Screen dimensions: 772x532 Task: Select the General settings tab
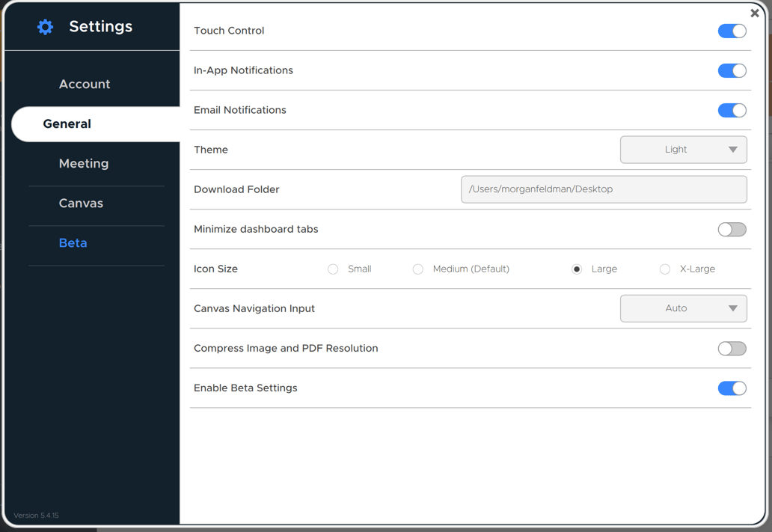(x=67, y=123)
